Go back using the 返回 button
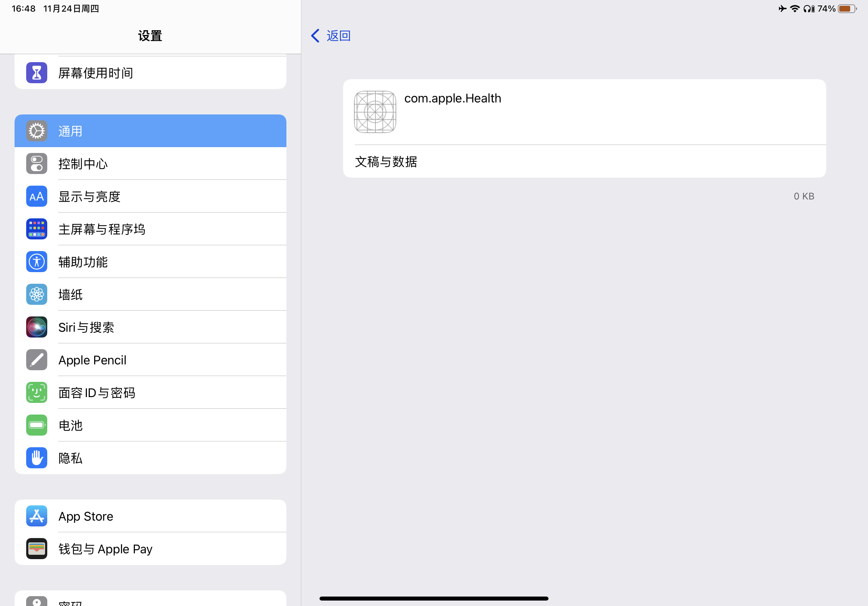This screenshot has height=606, width=868. (338, 36)
